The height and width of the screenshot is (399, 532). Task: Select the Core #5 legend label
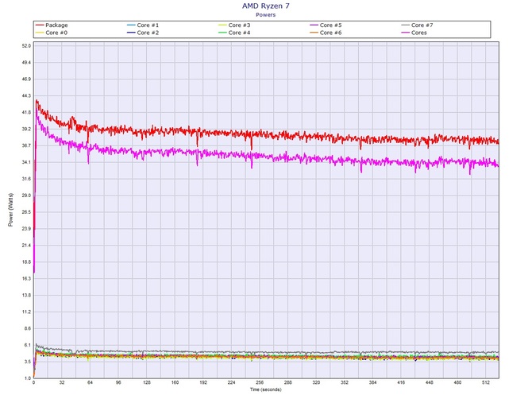[330, 25]
